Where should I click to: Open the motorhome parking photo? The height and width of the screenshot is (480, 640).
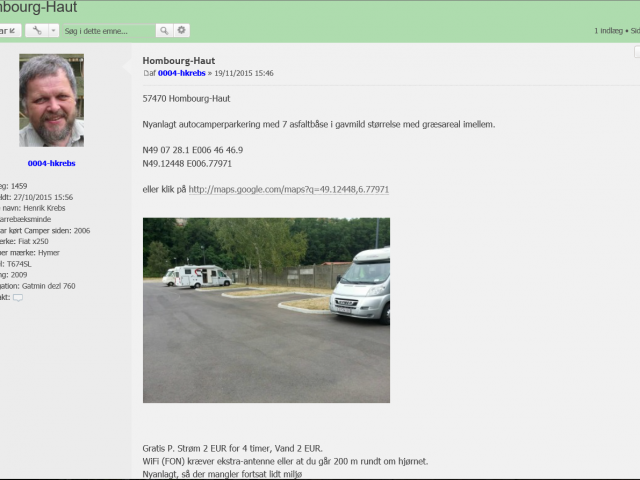[266, 310]
